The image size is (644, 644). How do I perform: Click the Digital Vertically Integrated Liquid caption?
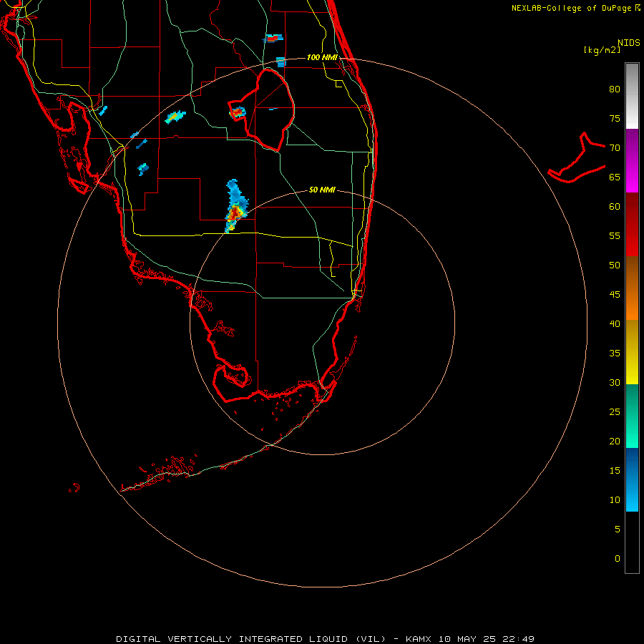tap(326, 639)
